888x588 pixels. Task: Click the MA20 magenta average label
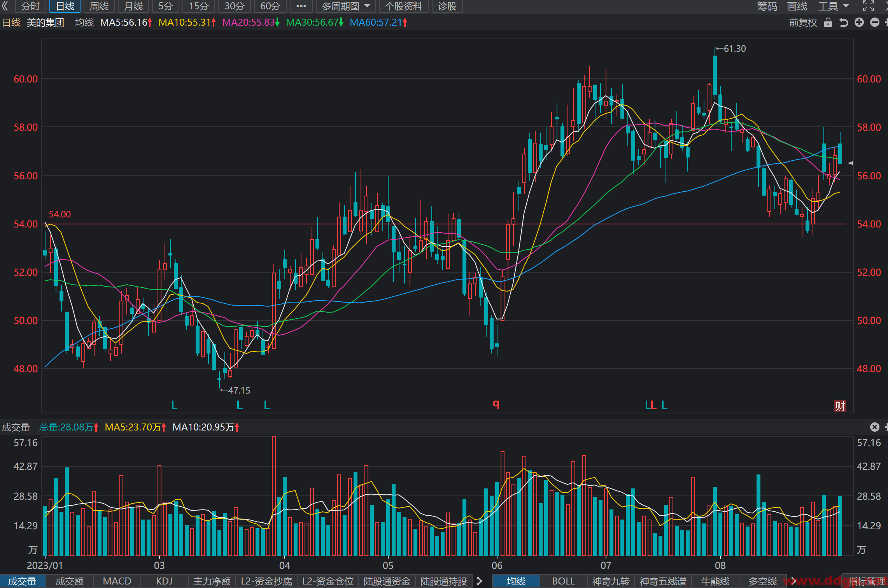[251, 23]
